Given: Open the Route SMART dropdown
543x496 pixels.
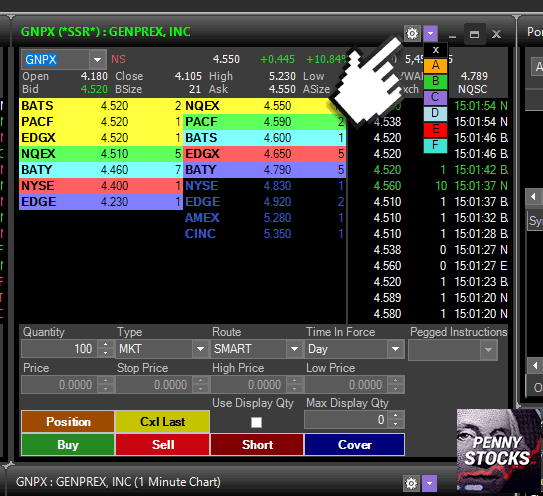Looking at the screenshot, I should (x=294, y=349).
